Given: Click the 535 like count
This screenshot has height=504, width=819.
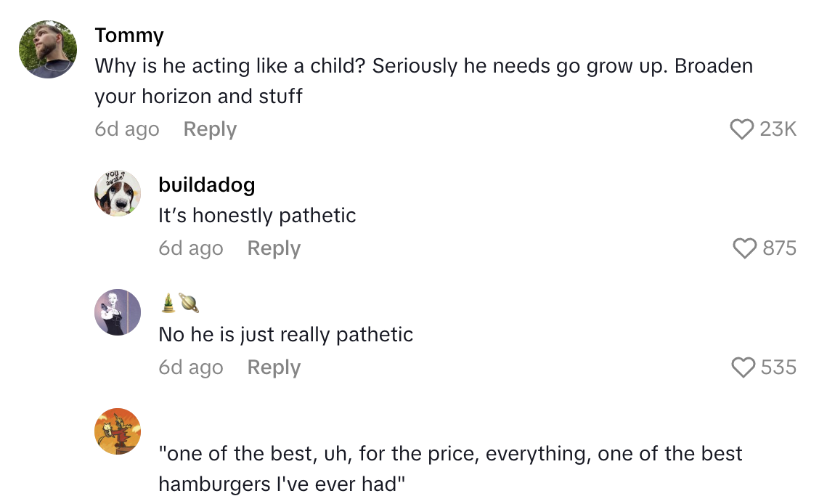Looking at the screenshot, I should 779,367.
